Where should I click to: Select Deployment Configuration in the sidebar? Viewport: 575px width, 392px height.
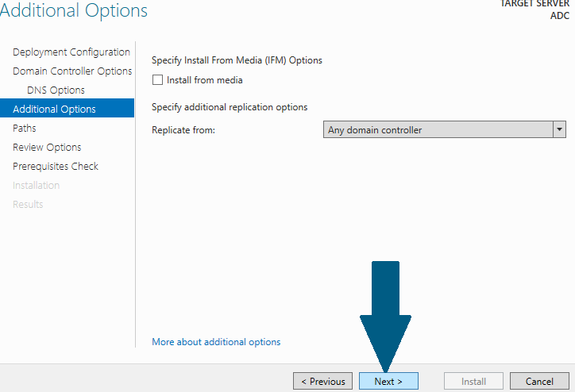71,52
